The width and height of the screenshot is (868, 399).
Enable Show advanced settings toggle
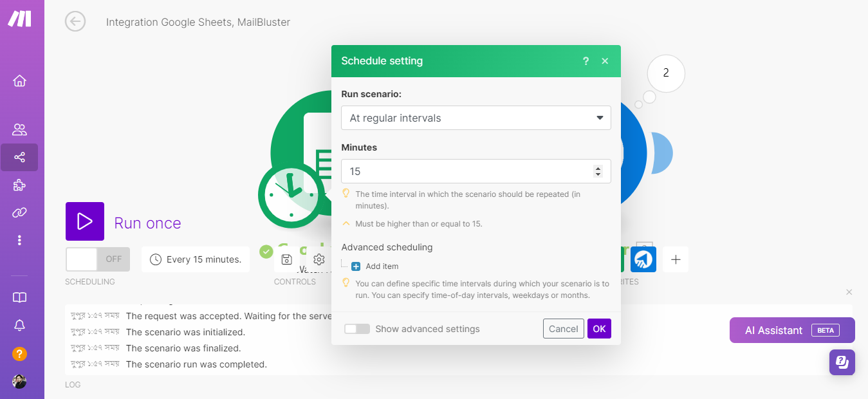[357, 329]
